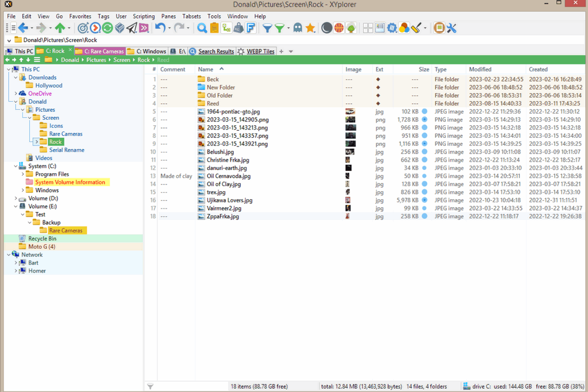
Task: Toggle the ghost icon on the toolbar
Action: point(298,28)
